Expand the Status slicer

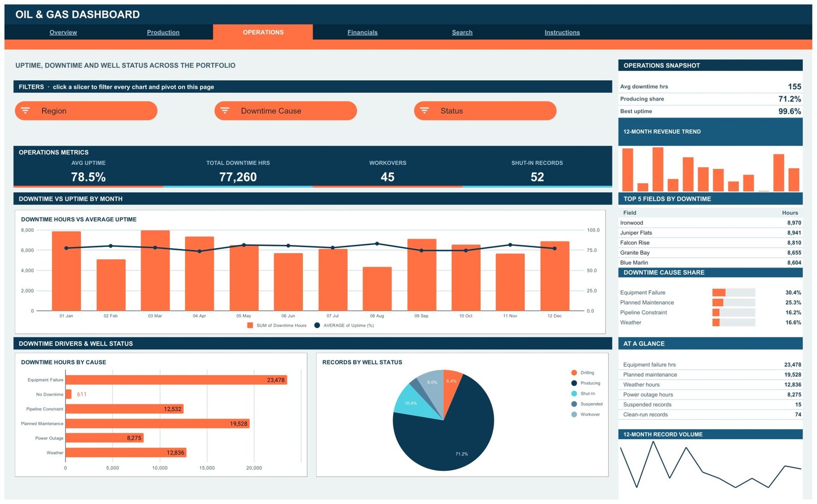485,111
